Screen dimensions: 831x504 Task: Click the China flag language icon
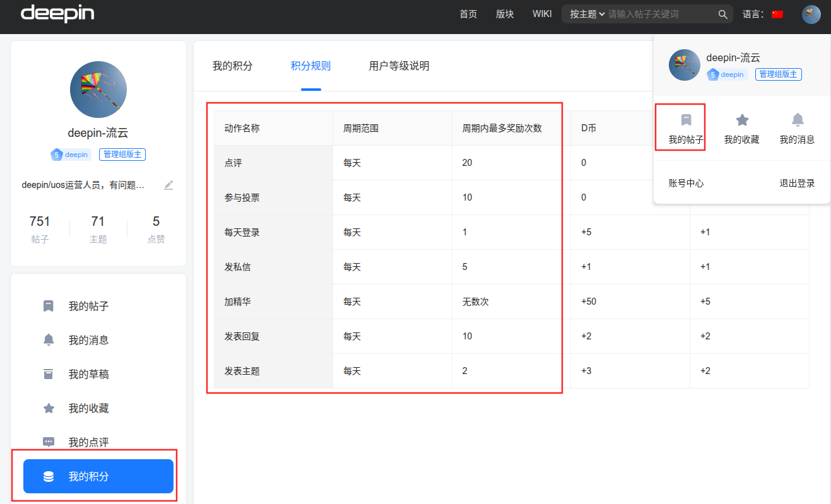777,15
